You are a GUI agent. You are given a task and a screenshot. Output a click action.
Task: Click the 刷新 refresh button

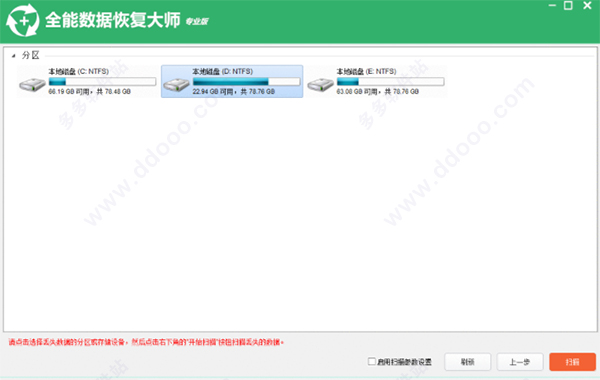[467, 362]
